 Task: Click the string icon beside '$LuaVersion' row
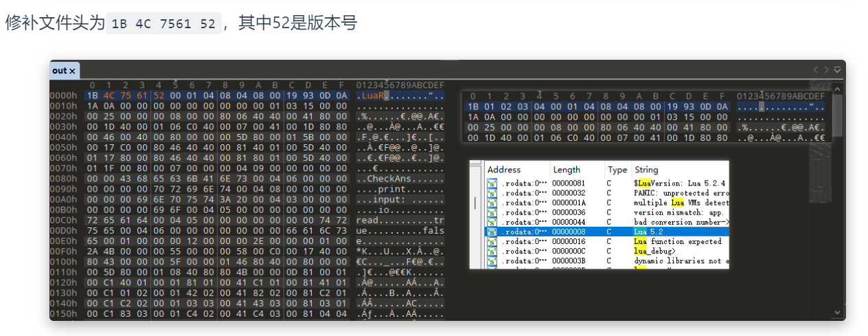point(492,183)
